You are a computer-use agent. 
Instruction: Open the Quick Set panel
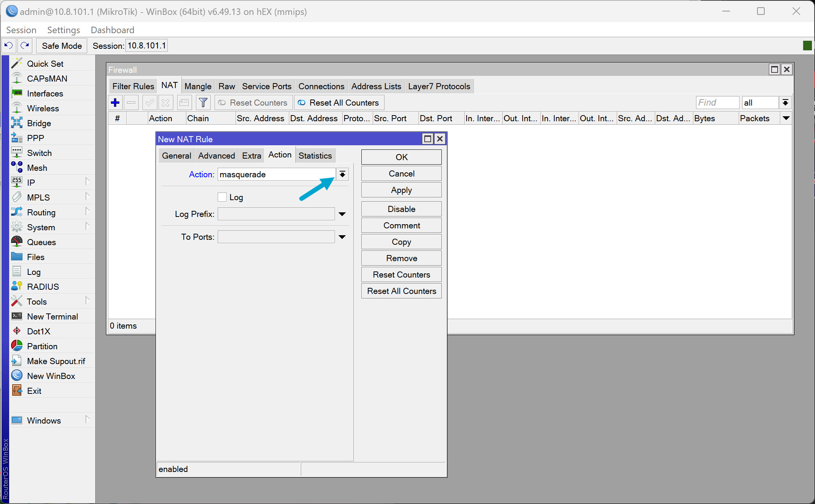(45, 63)
